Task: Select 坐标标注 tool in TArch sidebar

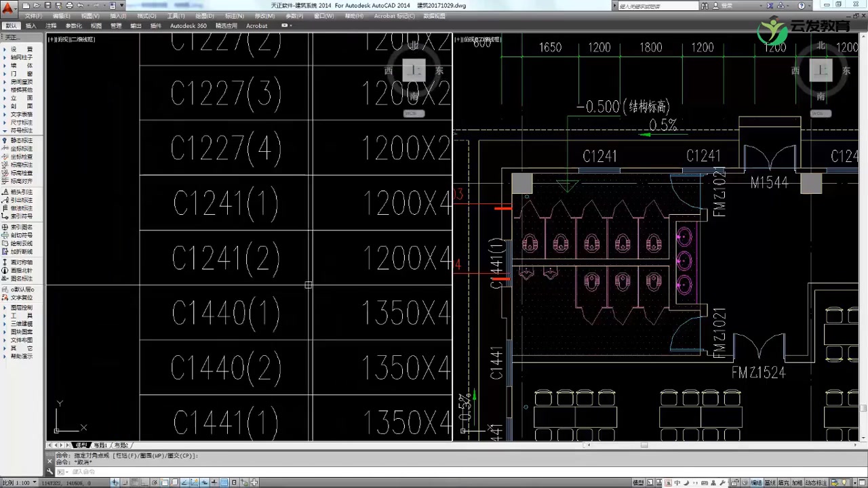Action: pyautogui.click(x=18, y=148)
